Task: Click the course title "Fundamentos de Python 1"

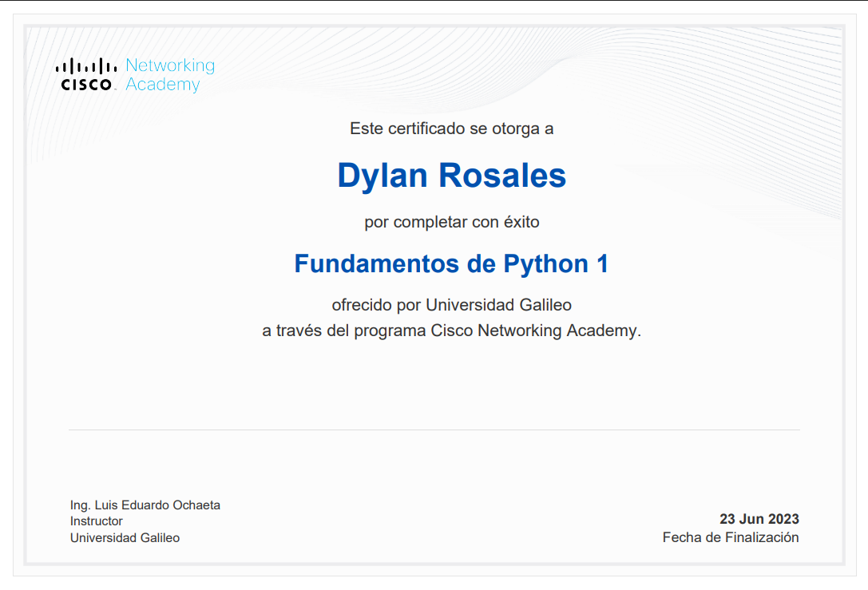Action: coord(452,264)
